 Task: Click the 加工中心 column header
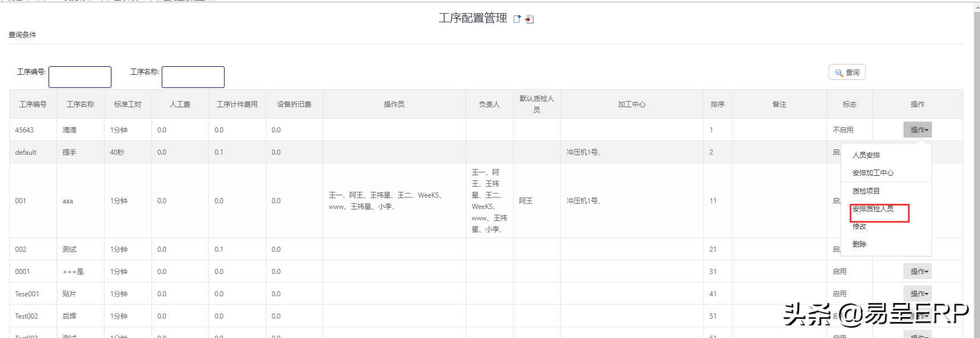[632, 104]
